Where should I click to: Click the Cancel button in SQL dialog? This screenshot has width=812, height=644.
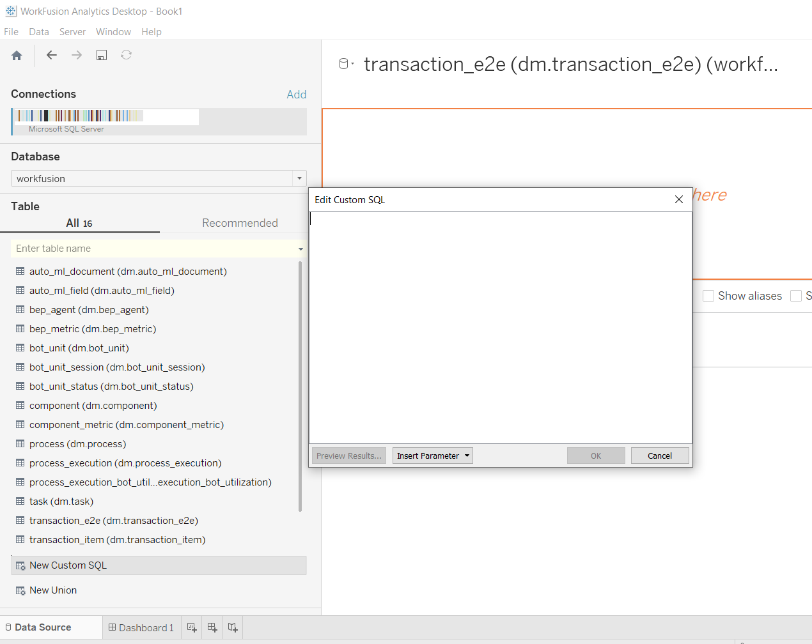click(x=660, y=456)
